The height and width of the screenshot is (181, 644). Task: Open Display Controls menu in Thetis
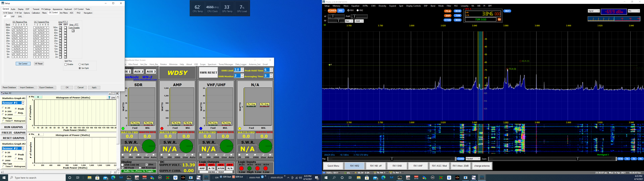(414, 6)
